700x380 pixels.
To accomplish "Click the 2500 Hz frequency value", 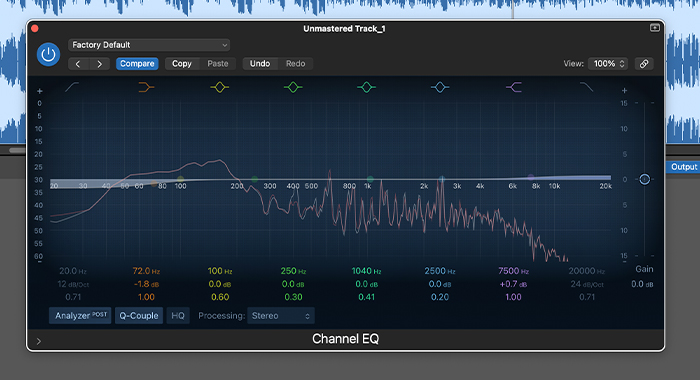I will (440, 271).
